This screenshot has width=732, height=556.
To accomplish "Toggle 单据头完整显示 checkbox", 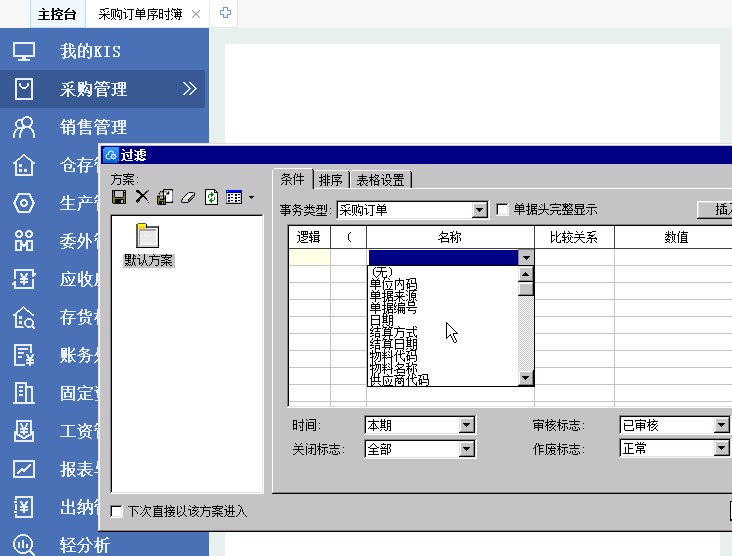I will (x=502, y=210).
